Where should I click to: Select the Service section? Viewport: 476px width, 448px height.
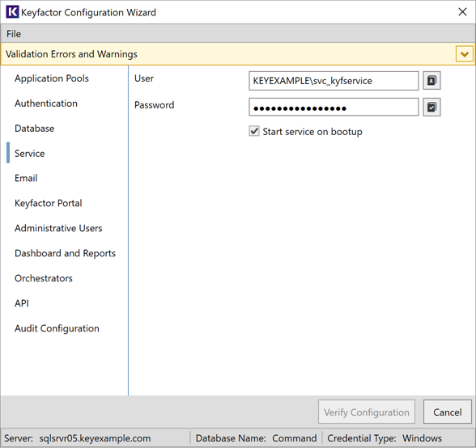(30, 154)
